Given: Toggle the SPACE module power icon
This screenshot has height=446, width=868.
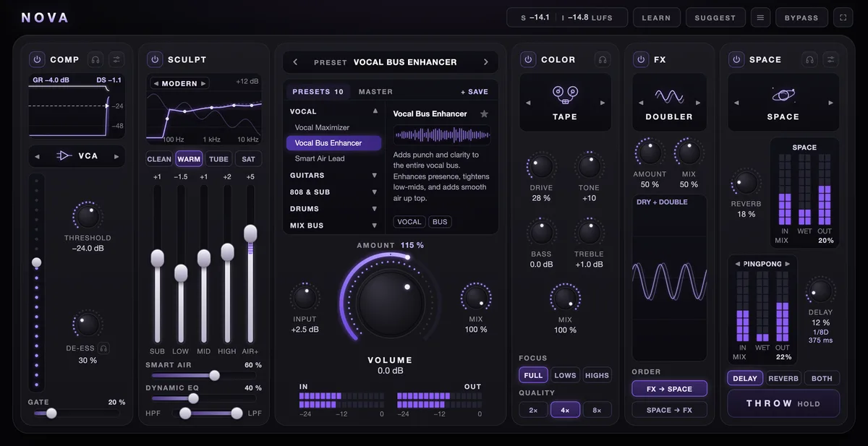Looking at the screenshot, I should click(x=736, y=59).
